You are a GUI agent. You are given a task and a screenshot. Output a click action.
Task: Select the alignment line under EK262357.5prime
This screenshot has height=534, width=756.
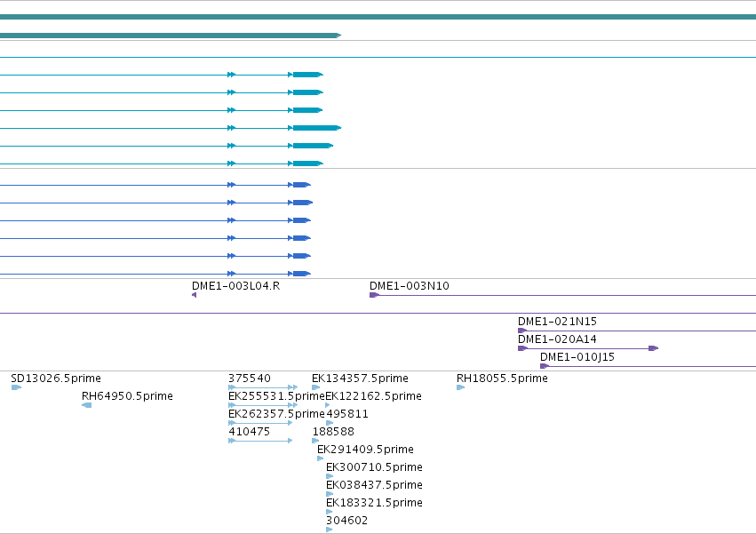click(260, 423)
